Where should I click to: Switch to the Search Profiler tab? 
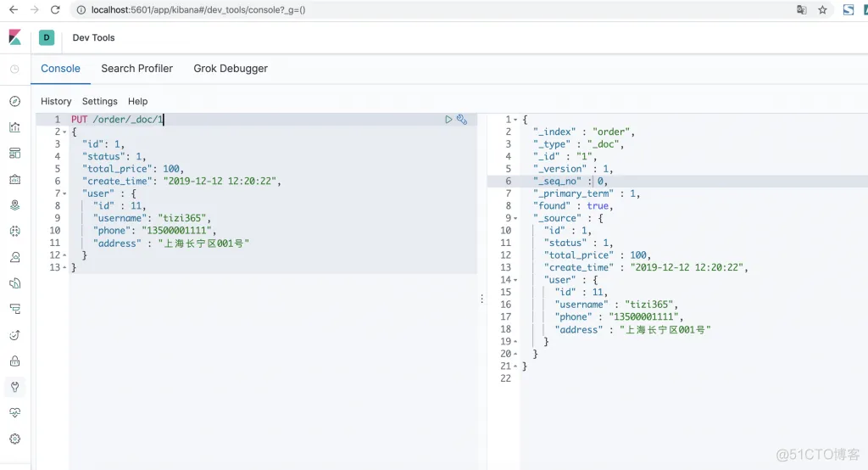click(x=136, y=69)
